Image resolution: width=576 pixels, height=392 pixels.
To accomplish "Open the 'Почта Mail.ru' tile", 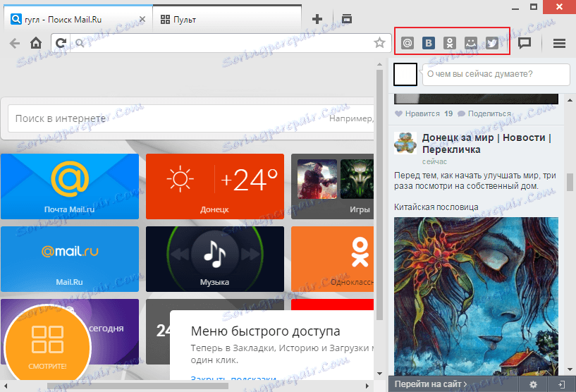I will (70, 186).
